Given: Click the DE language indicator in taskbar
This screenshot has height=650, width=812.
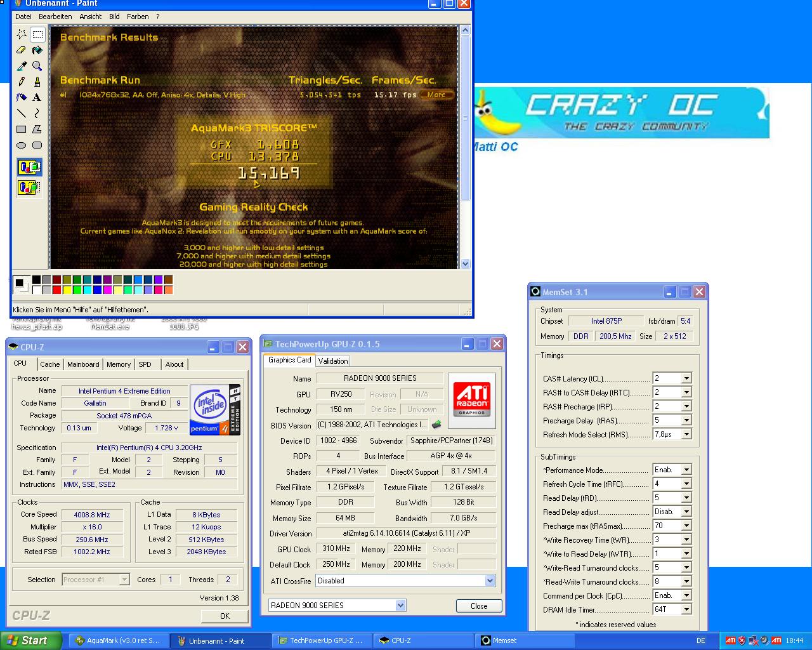Looking at the screenshot, I should click(x=701, y=640).
